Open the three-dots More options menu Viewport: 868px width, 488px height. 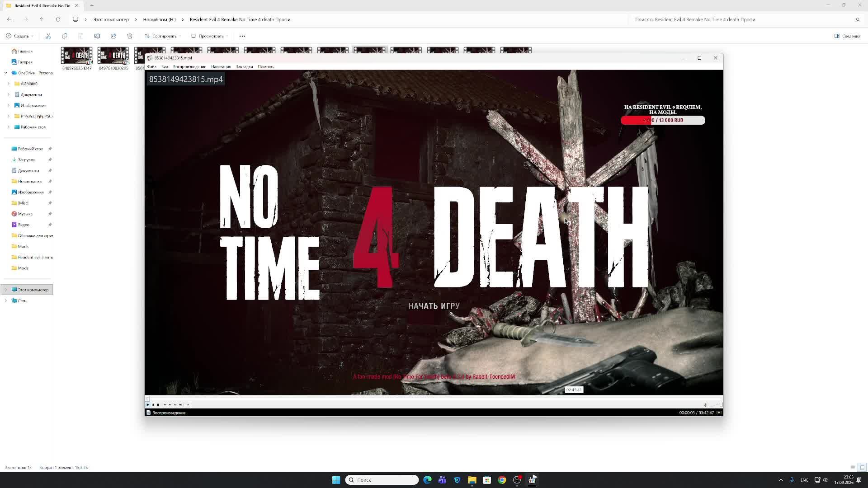[x=242, y=36]
